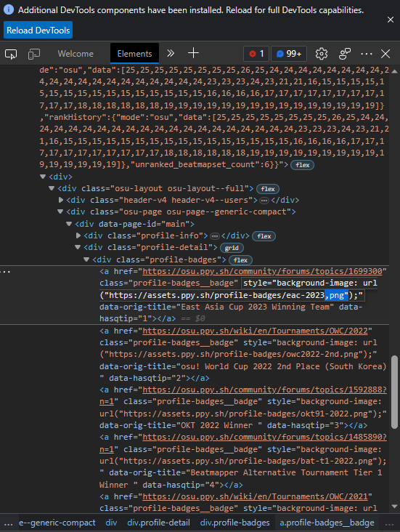This screenshot has height=532, width=400.
Task: Click owc2022-2nd.png url text
Action: point(234,354)
